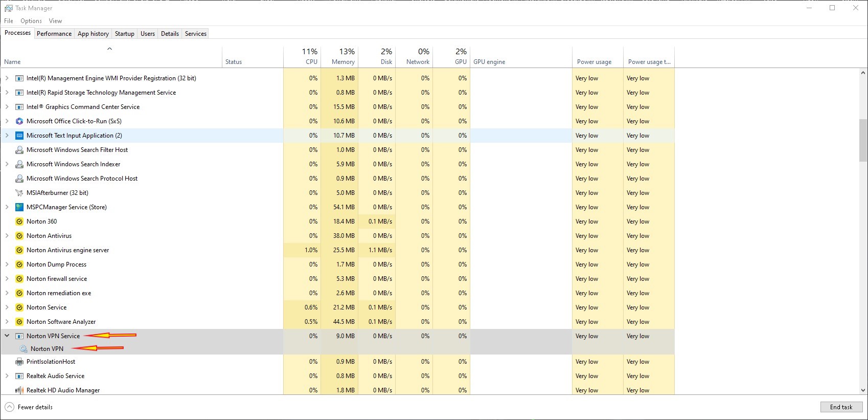Click the Realtek HD Audio Manager speaker icon
The height and width of the screenshot is (420, 868).
click(19, 390)
